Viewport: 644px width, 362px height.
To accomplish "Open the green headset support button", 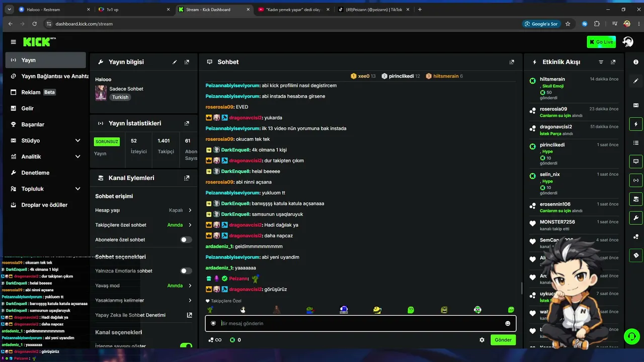I will point(631,336).
